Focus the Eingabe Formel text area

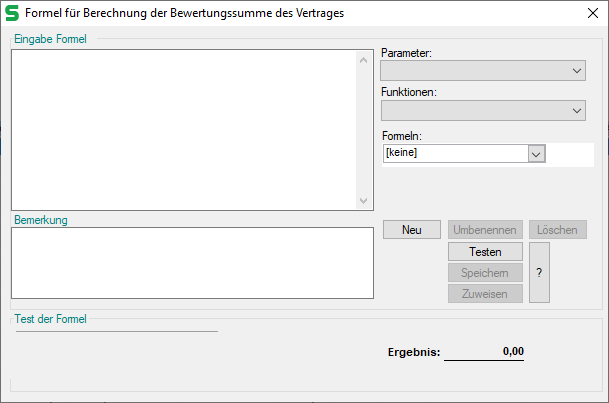coord(184,129)
